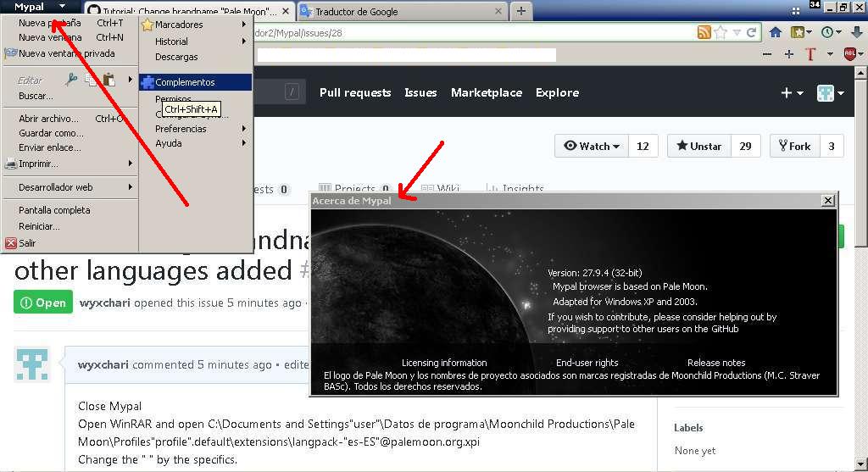Open Complementos menu entry
The height and width of the screenshot is (472, 868).
point(195,82)
